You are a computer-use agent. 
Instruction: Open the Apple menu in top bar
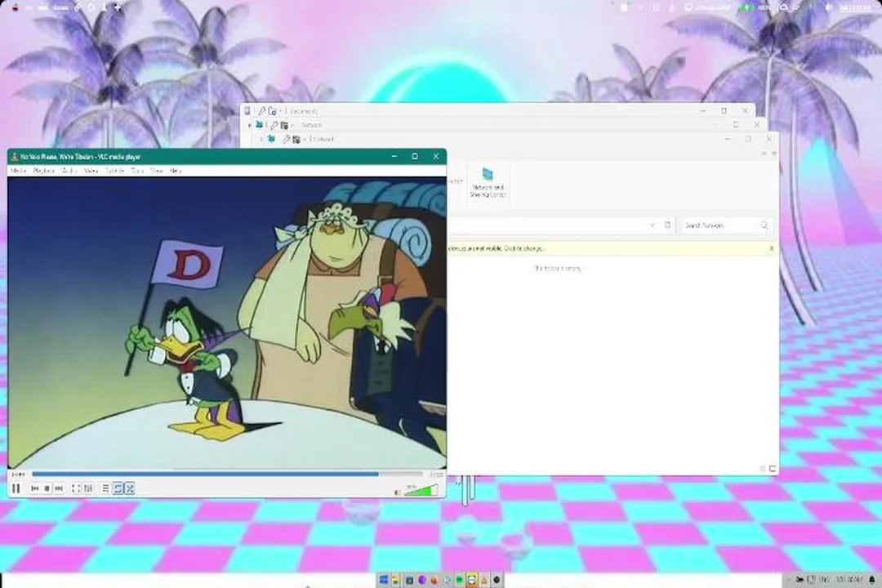(x=16, y=7)
